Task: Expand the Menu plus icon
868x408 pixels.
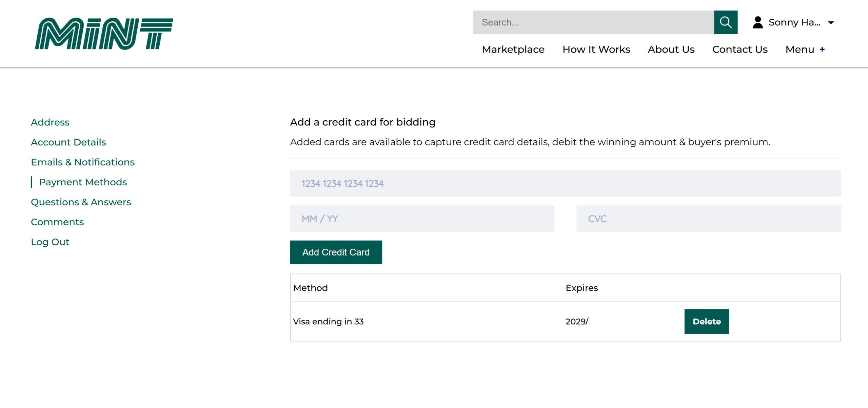Action: pyautogui.click(x=822, y=49)
